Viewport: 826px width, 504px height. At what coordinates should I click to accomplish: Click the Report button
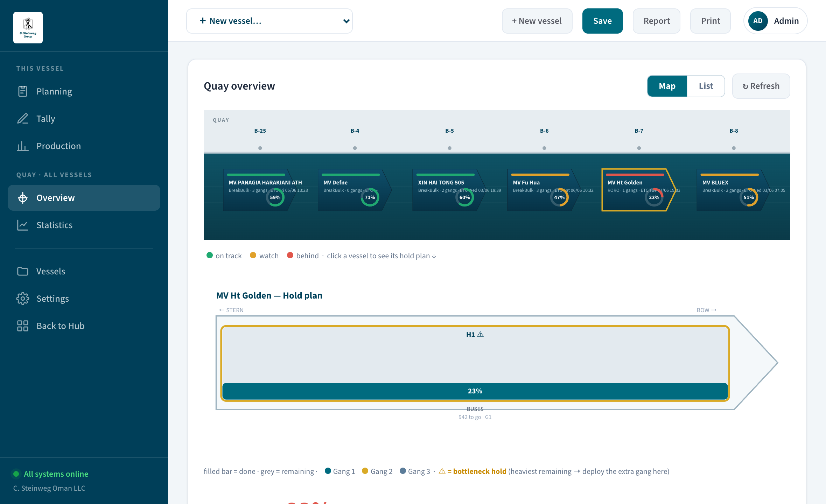coord(657,21)
